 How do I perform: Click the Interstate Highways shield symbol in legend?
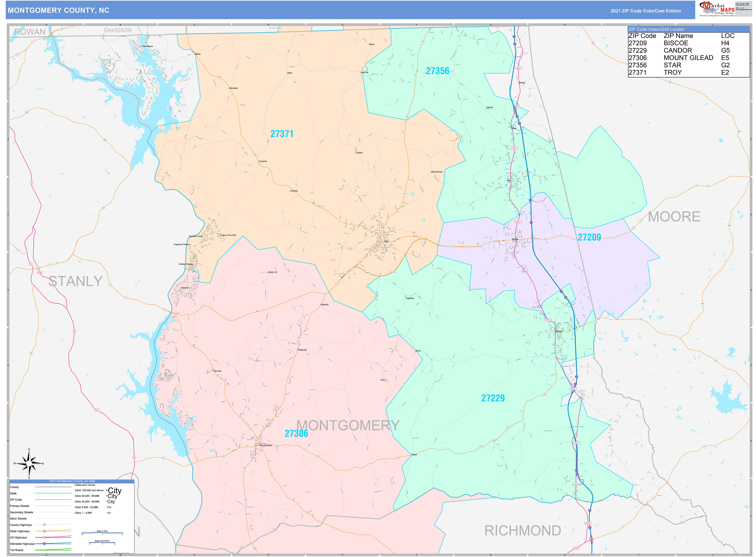tap(44, 544)
